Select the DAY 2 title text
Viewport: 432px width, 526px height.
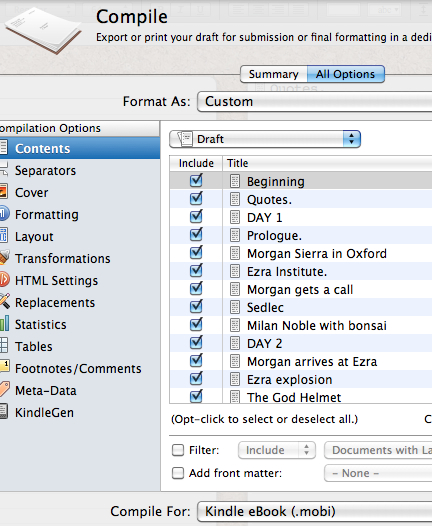pyautogui.click(x=265, y=344)
